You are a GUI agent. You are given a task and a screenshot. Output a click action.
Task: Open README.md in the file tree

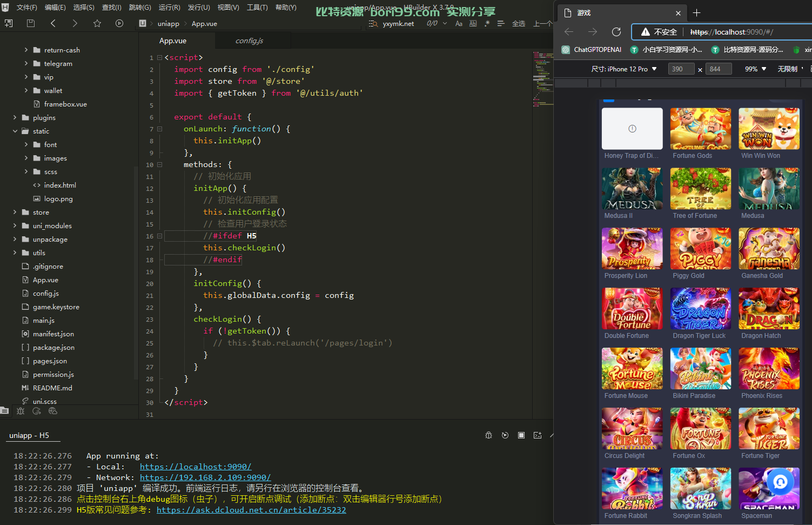coord(52,388)
